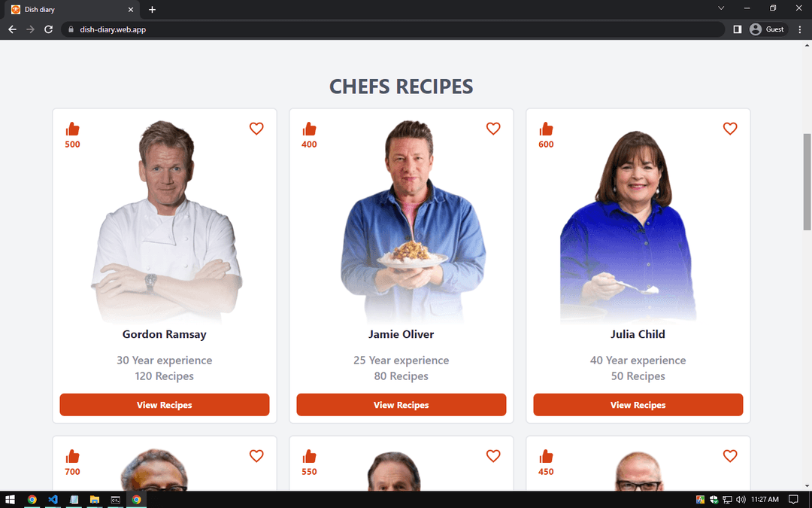Click the thumbs-up icon above 450
Viewport: 812px width, 508px height.
click(546, 456)
